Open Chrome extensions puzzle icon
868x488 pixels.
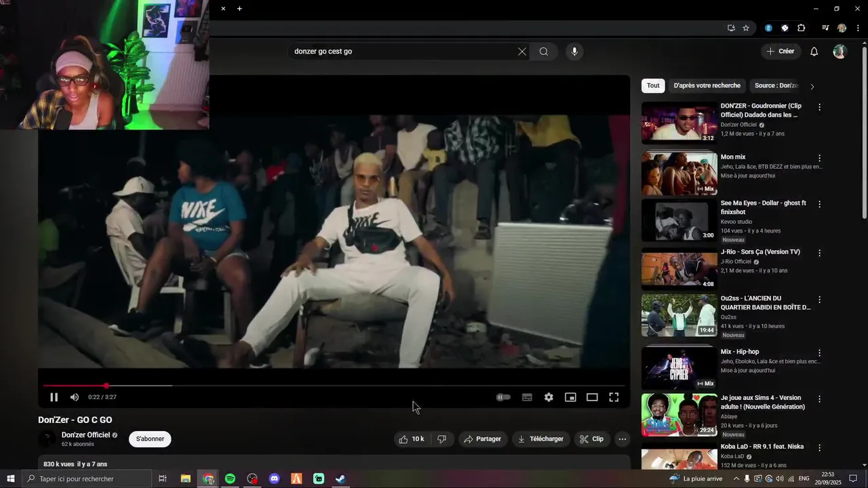pyautogui.click(x=802, y=28)
